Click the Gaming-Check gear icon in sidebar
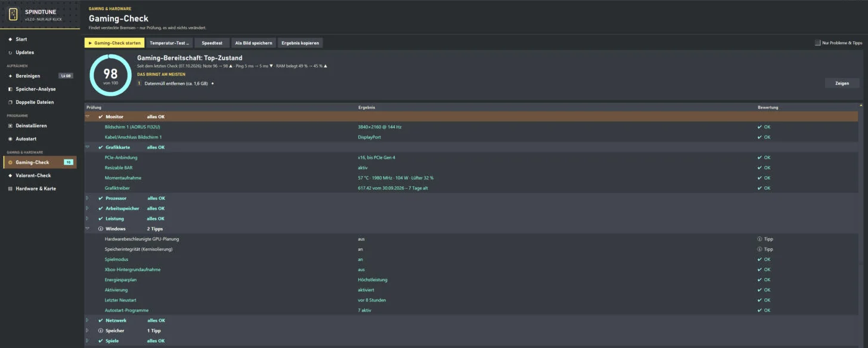Image resolution: width=868 pixels, height=348 pixels. pos(10,162)
